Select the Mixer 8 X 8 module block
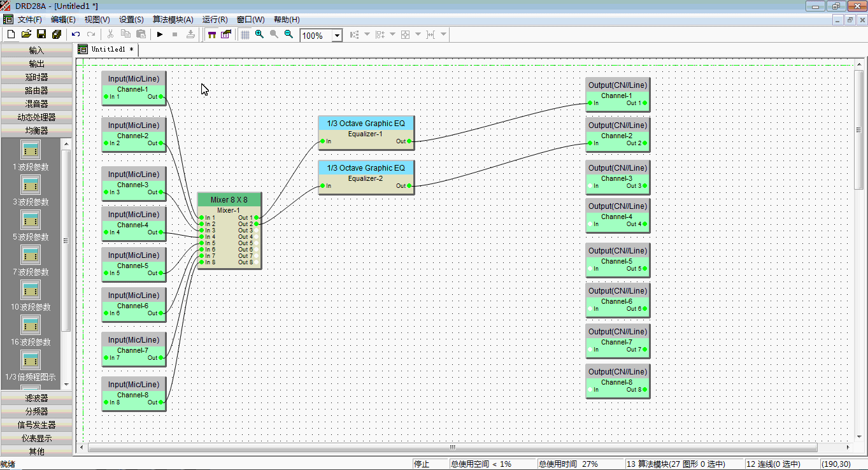This screenshot has width=868, height=470. (229, 200)
